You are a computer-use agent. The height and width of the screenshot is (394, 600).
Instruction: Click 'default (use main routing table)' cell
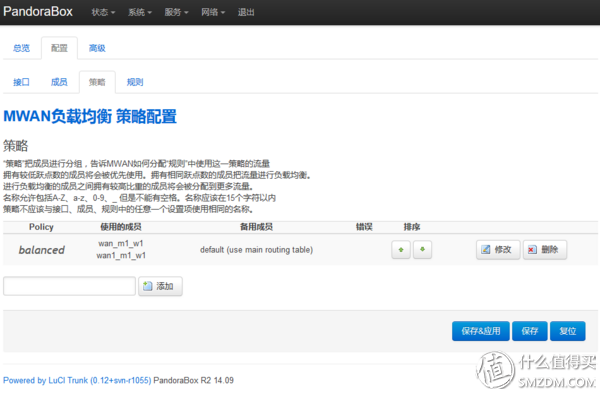click(256, 250)
